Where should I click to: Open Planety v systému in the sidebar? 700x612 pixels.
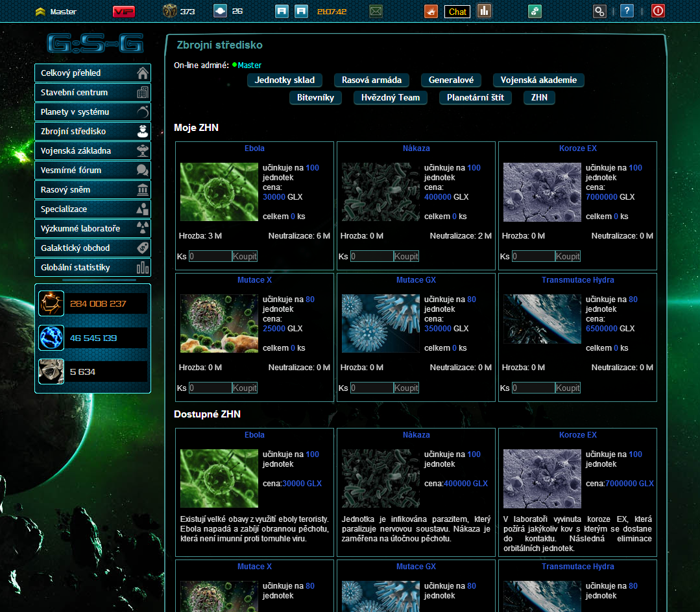point(93,112)
